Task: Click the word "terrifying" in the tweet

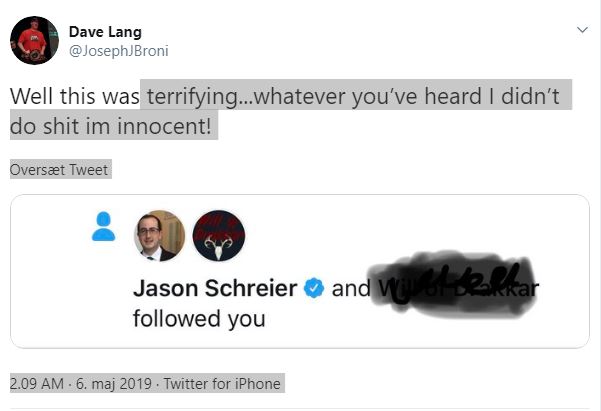Action: click(188, 95)
